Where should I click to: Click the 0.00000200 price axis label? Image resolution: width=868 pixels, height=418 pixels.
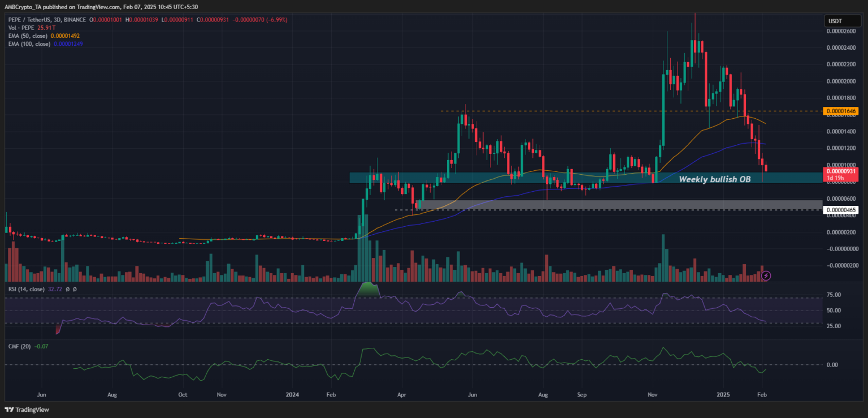[842, 232]
